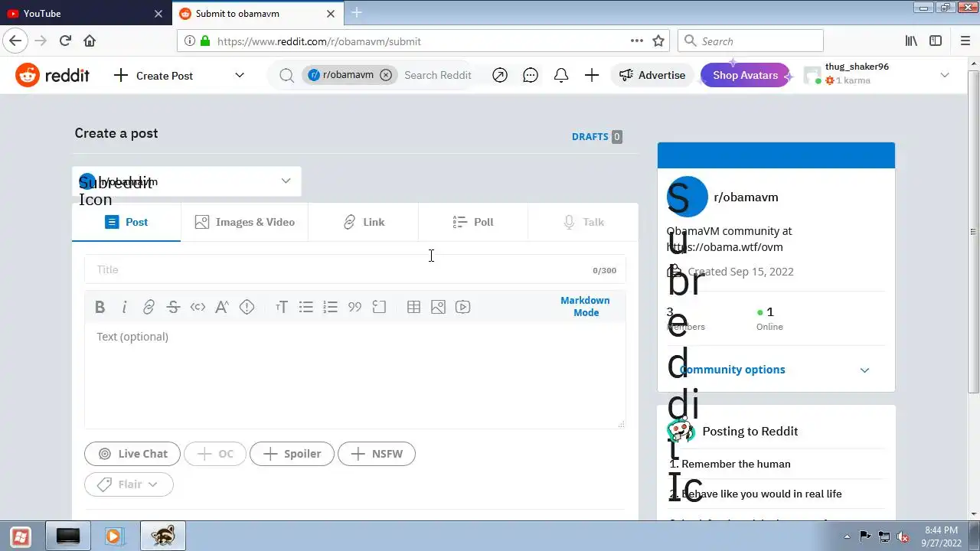Go back to previous page
Viewport: 980px width, 551px height.
[x=15, y=41]
